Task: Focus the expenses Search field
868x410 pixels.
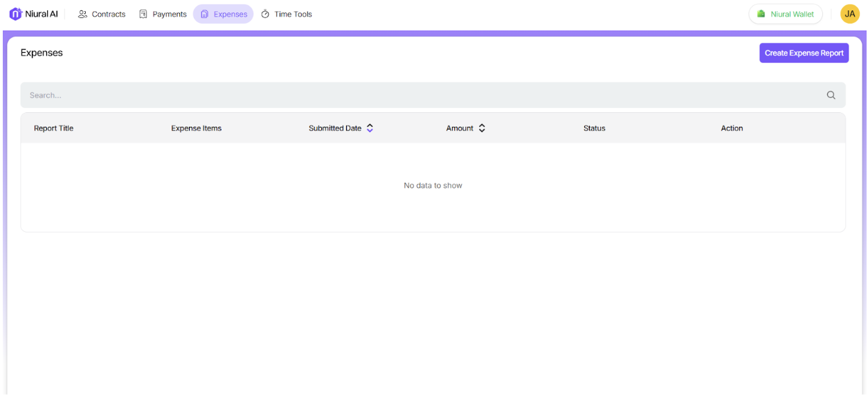Action: tap(433, 96)
